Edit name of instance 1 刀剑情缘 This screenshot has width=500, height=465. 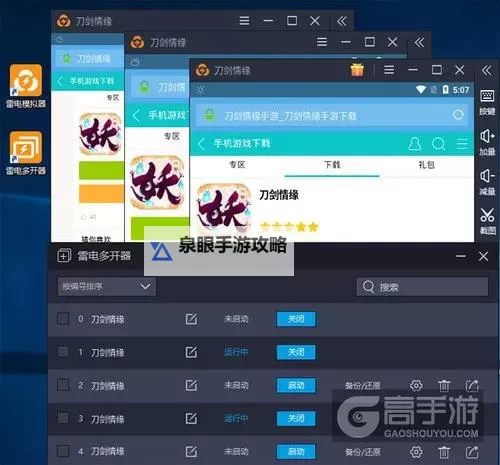191,352
